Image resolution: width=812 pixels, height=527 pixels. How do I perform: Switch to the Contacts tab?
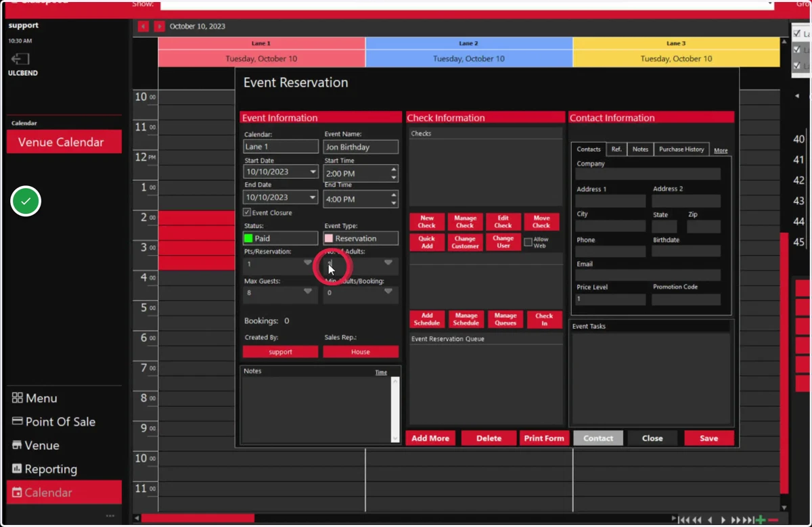[589, 150]
